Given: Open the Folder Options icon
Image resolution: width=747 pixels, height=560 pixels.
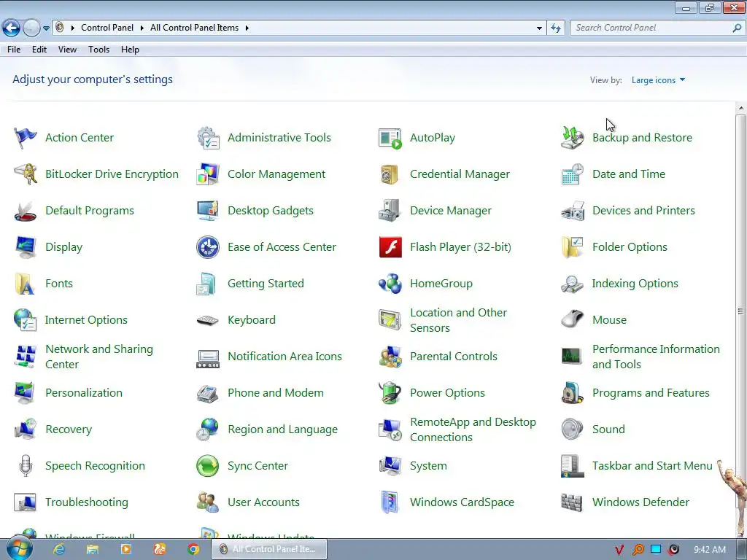Looking at the screenshot, I should 572,247.
